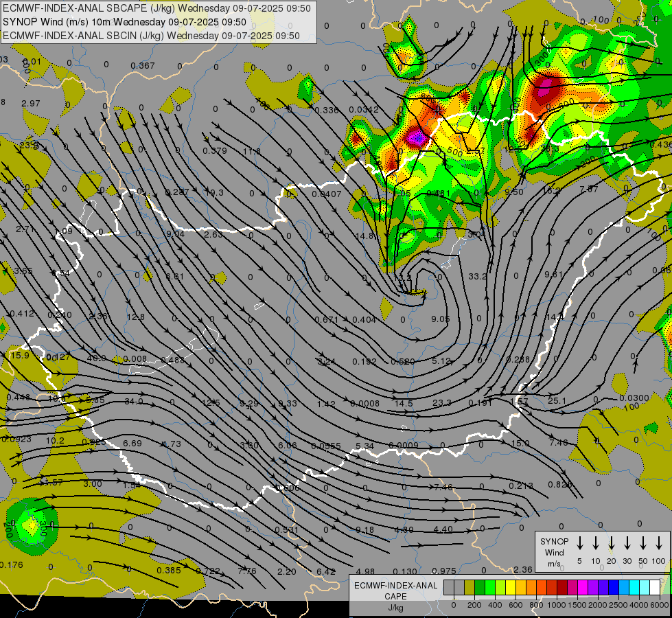Click the 1000 tick label on CAPE legend
This screenshot has height=618, width=672.
click(556, 605)
